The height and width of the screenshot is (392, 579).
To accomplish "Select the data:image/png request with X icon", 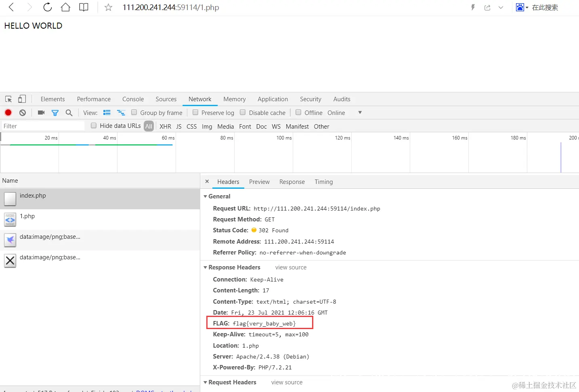I will click(100, 261).
